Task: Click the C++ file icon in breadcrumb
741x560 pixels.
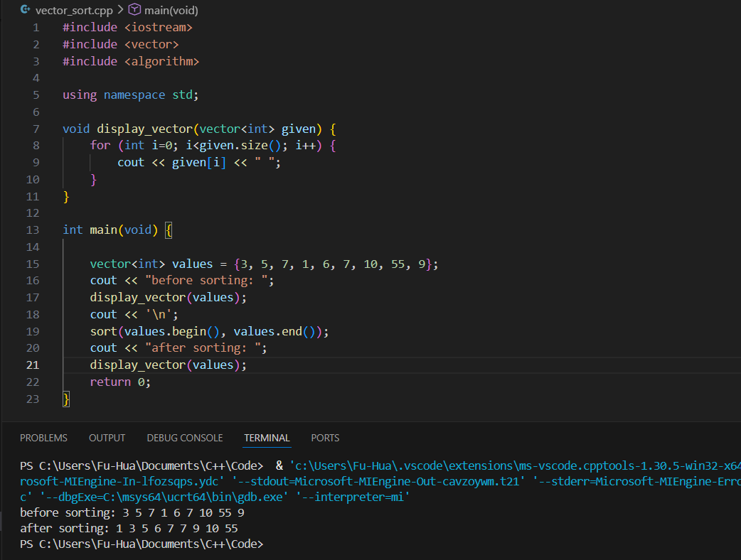Action: [25, 10]
